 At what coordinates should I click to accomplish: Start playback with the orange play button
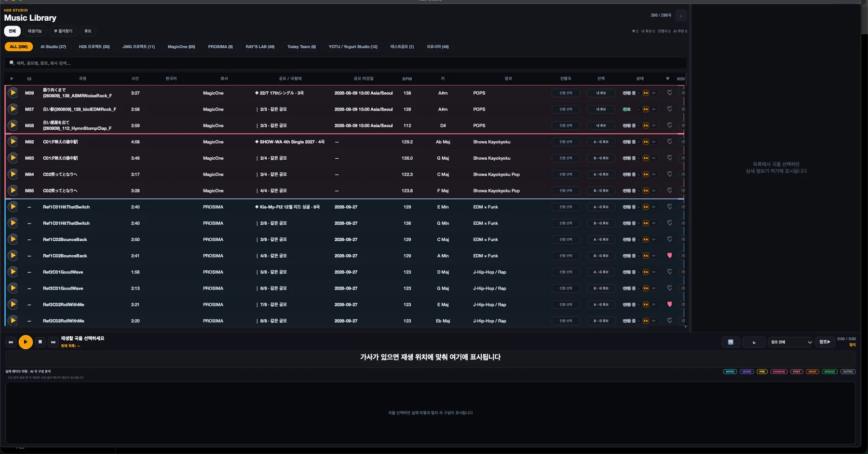pyautogui.click(x=26, y=342)
